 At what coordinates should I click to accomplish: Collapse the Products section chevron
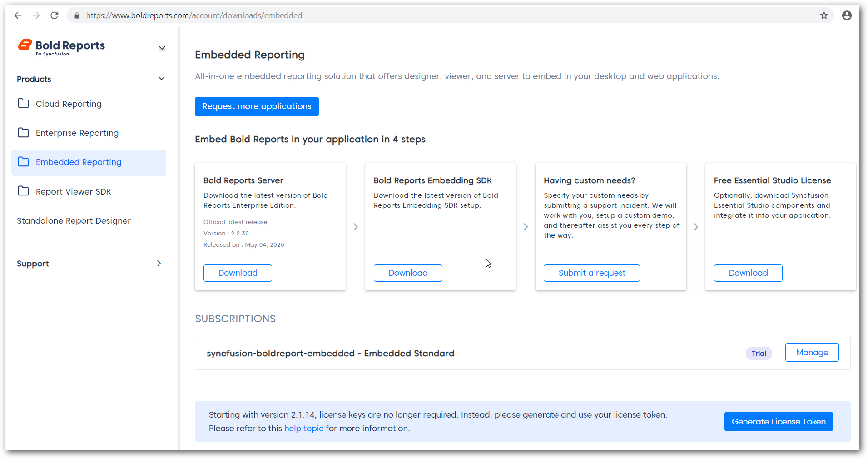tap(161, 79)
